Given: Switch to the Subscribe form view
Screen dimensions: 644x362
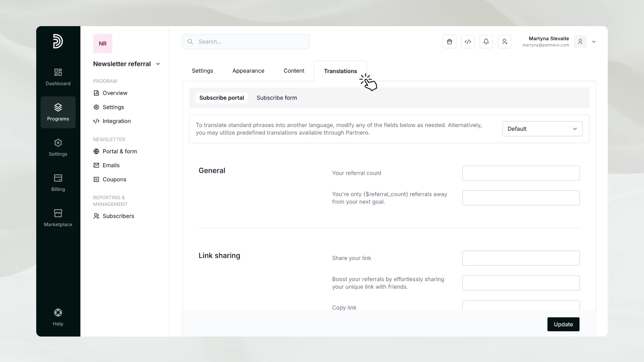Looking at the screenshot, I should (x=277, y=98).
